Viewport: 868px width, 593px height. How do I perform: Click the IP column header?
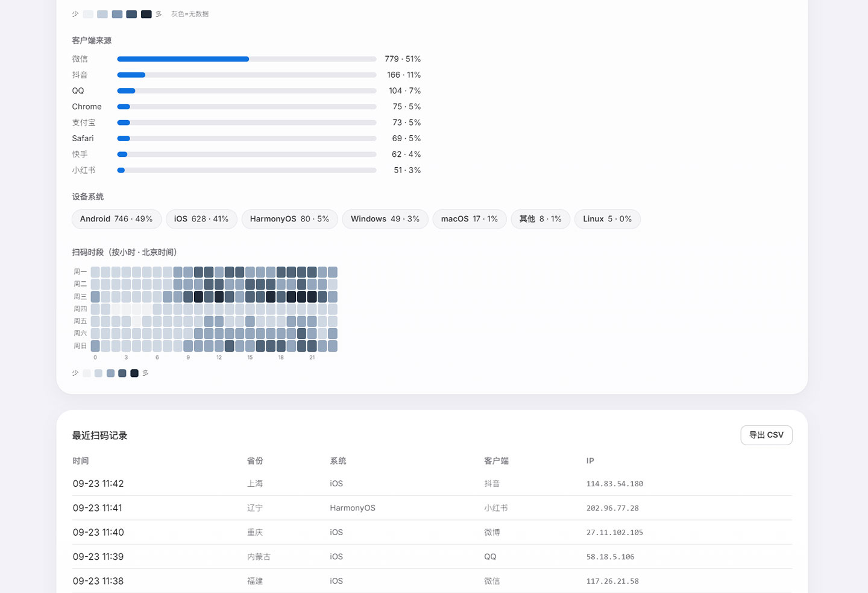click(590, 461)
